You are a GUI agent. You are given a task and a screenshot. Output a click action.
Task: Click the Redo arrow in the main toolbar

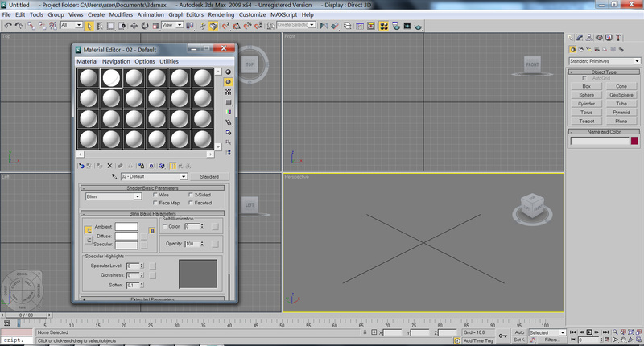(x=19, y=26)
